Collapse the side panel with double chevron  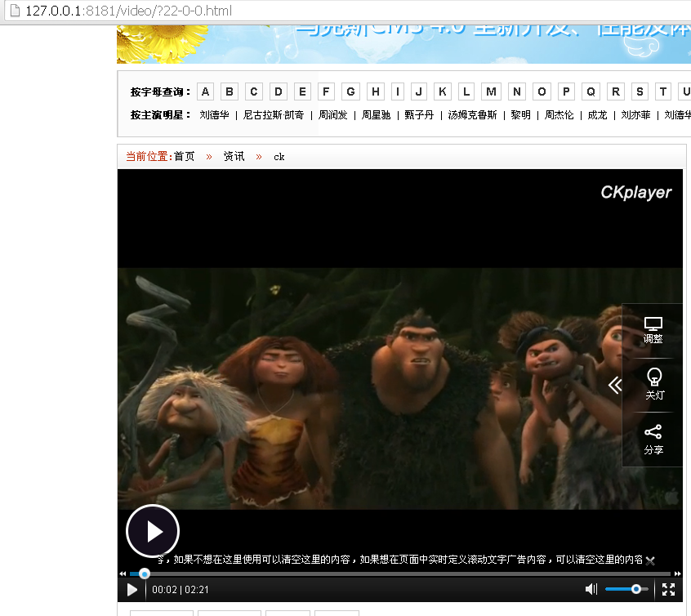[615, 385]
